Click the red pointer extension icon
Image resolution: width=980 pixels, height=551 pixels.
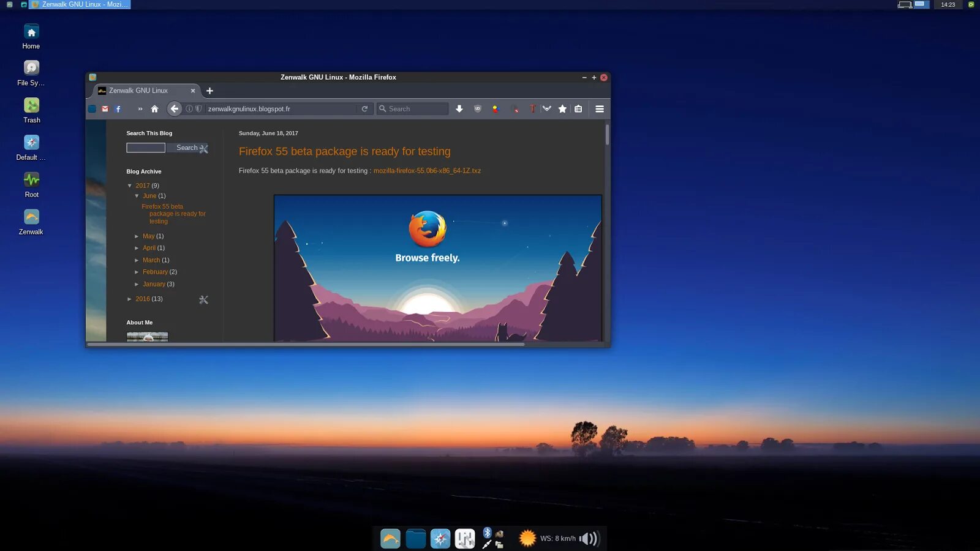516,109
